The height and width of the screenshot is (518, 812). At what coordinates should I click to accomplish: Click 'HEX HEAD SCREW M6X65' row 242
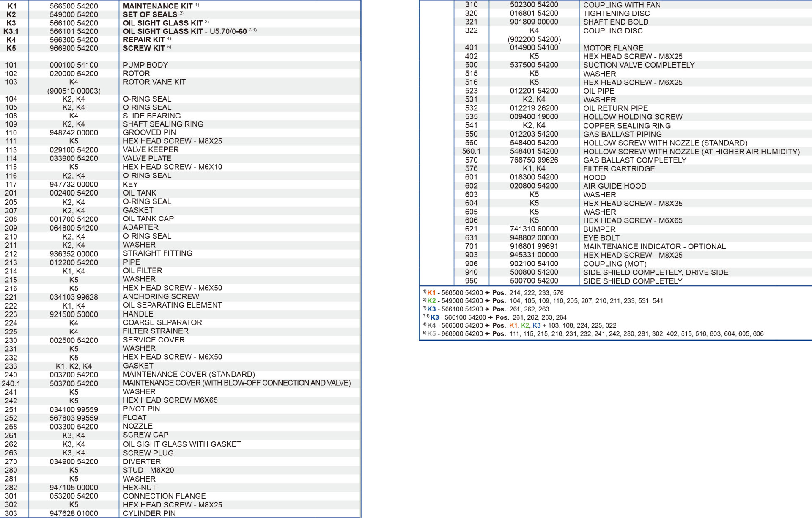coord(170,400)
